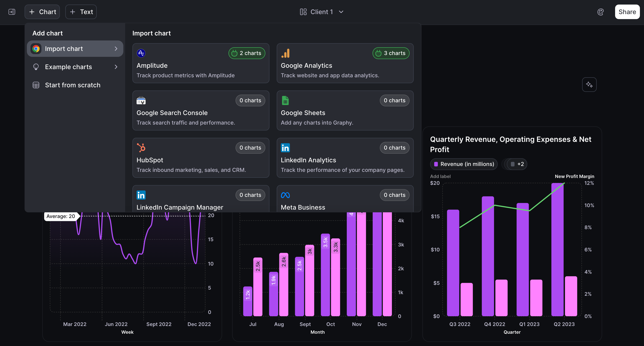Click the 3 charts connected badge

[391, 53]
